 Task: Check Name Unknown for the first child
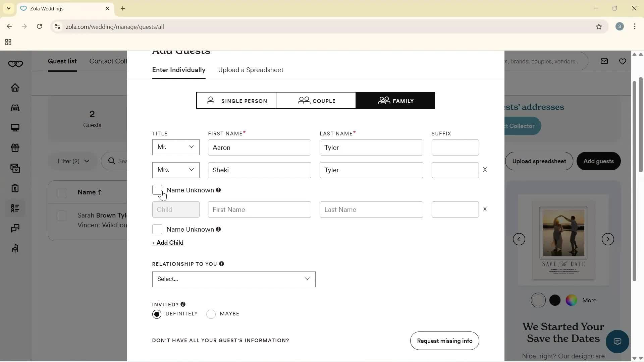157,229
